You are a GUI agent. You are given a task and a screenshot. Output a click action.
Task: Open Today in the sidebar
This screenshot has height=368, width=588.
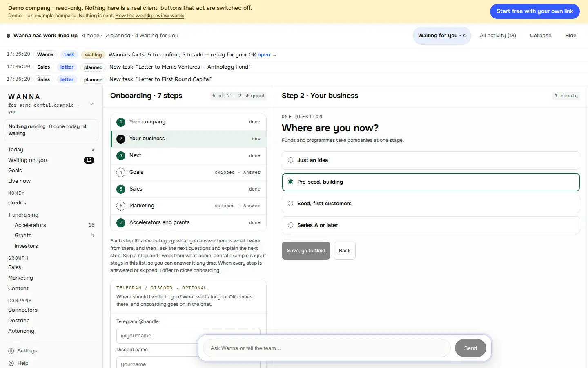51,150
